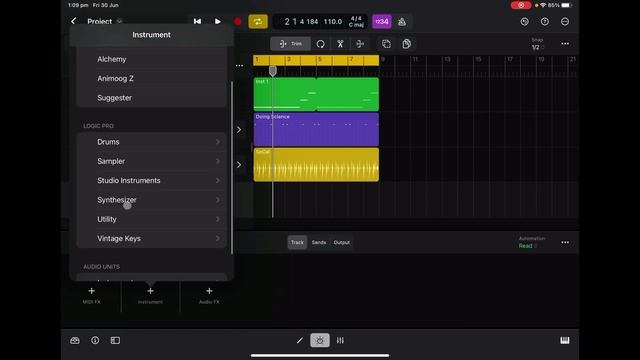This screenshot has width=640, height=360.
Task: Jump to beginning with the rewind button
Action: [x=197, y=21]
